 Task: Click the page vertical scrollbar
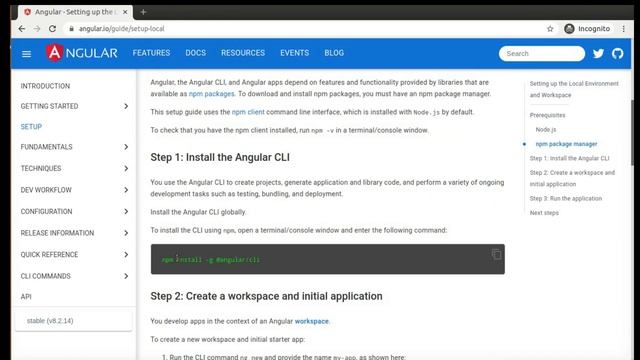(x=633, y=133)
